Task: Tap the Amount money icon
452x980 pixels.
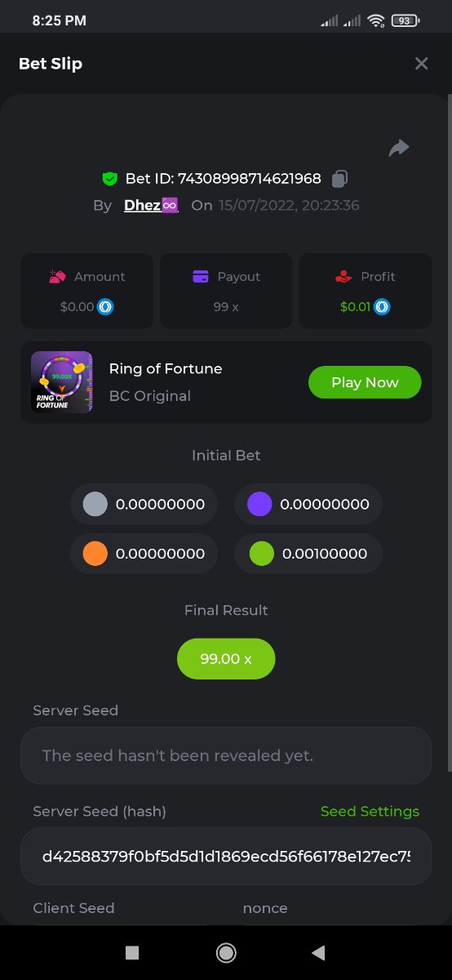Action: click(x=57, y=277)
